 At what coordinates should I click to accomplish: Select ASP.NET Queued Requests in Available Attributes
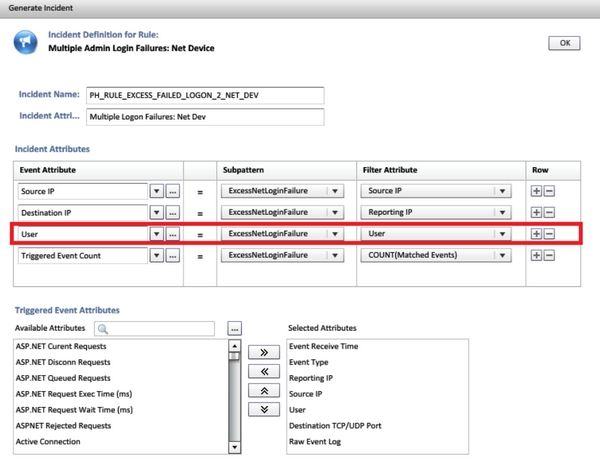point(63,378)
